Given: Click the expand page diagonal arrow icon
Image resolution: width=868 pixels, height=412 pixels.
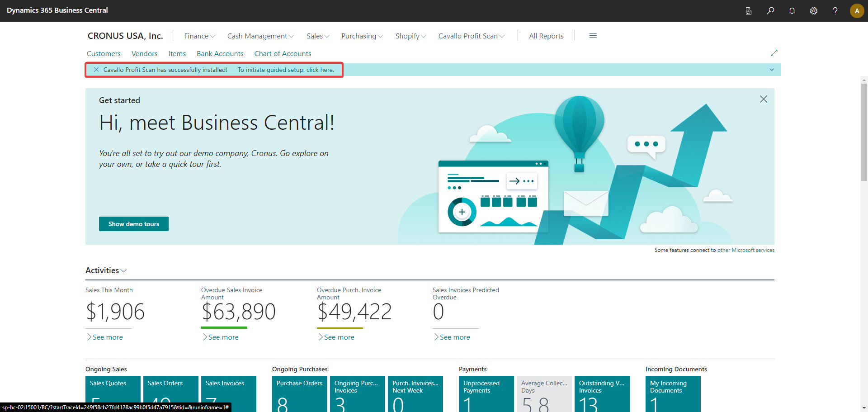Looking at the screenshot, I should point(774,53).
